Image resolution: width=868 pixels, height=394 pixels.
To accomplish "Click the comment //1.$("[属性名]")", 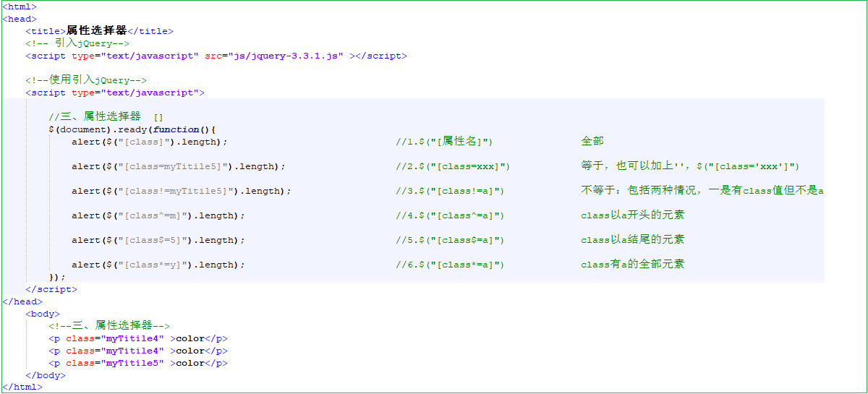I will pos(444,142).
